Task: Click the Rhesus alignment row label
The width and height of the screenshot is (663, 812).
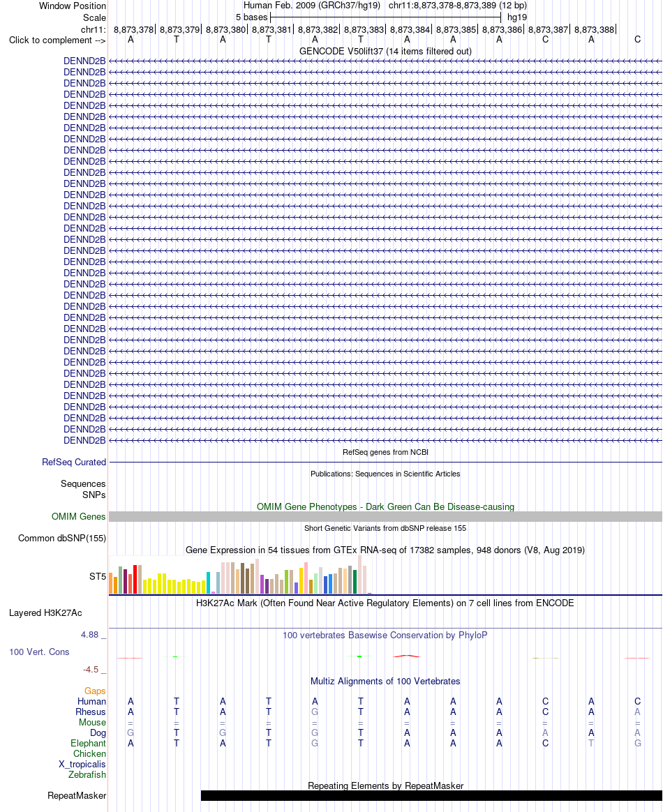Action: pyautogui.click(x=91, y=712)
